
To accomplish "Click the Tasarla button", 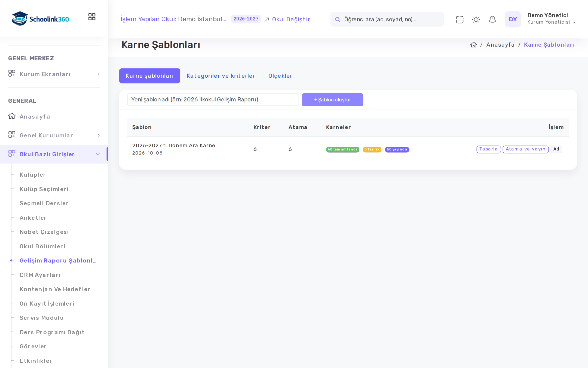I will pos(488,149).
